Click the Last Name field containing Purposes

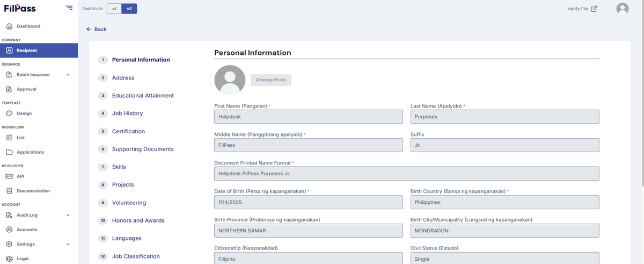point(505,117)
